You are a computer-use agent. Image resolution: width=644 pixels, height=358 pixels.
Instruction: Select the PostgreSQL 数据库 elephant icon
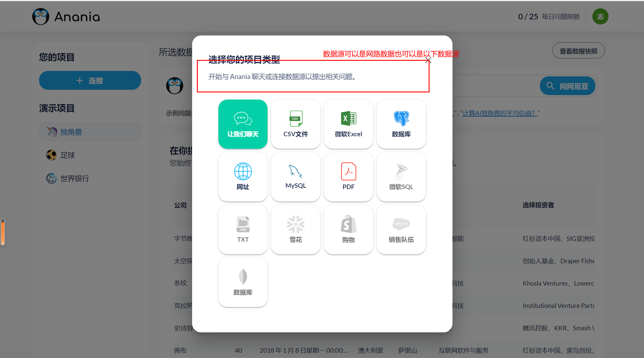(401, 124)
